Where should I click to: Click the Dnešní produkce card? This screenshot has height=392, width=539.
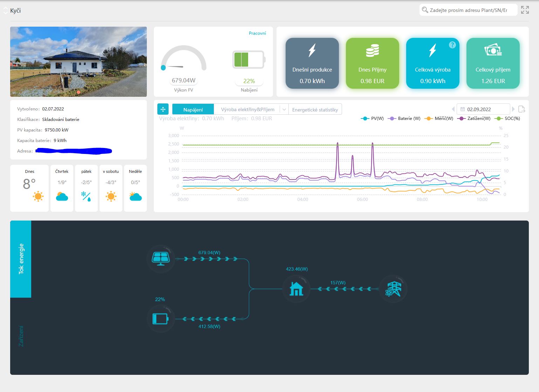(312, 63)
